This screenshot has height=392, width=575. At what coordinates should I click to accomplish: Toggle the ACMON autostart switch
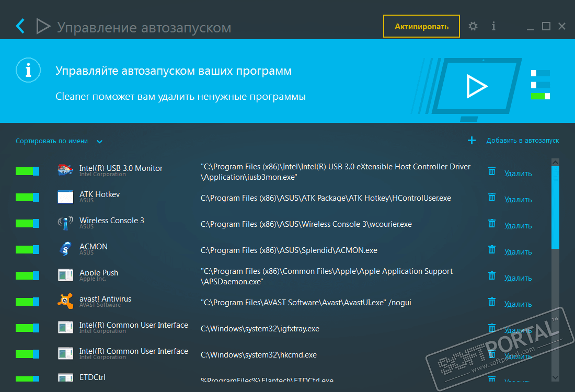pyautogui.click(x=28, y=250)
